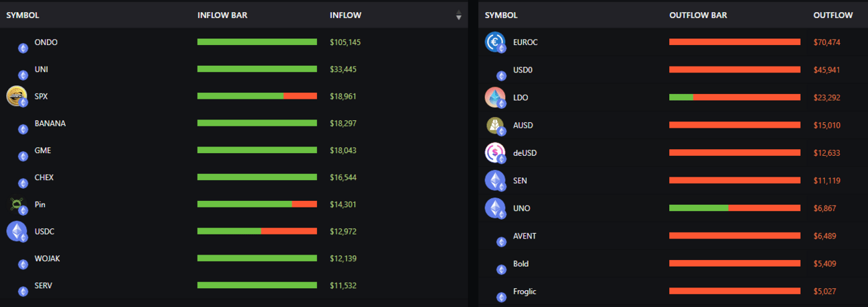868x307 pixels.
Task: Click the BANANA token icon
Action: (23, 129)
